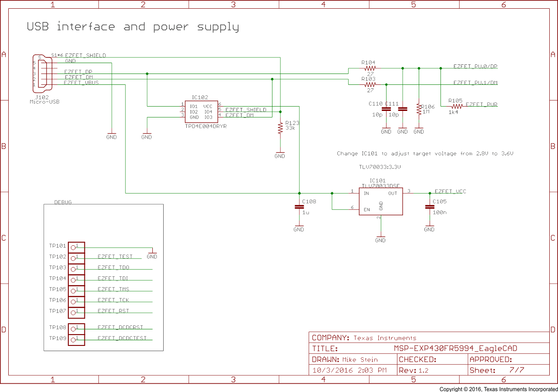Click the R105 1k4 resistor

456,106
